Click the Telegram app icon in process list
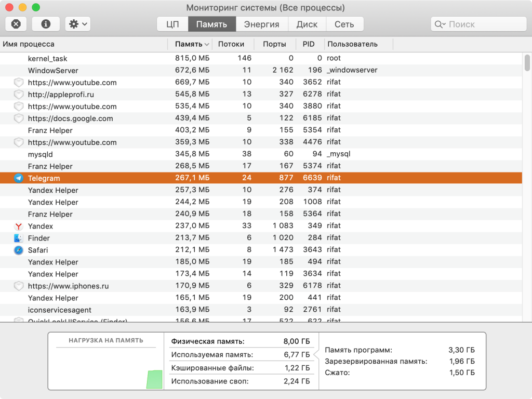 (x=18, y=178)
